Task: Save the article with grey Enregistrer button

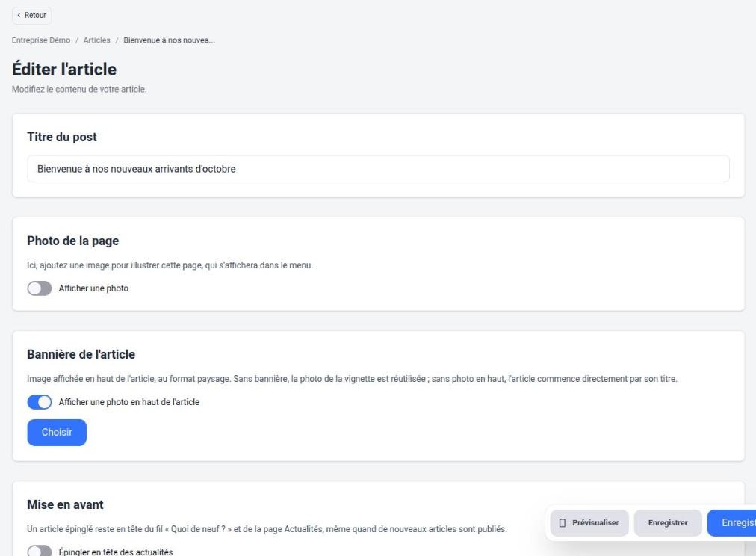Action: click(x=668, y=522)
